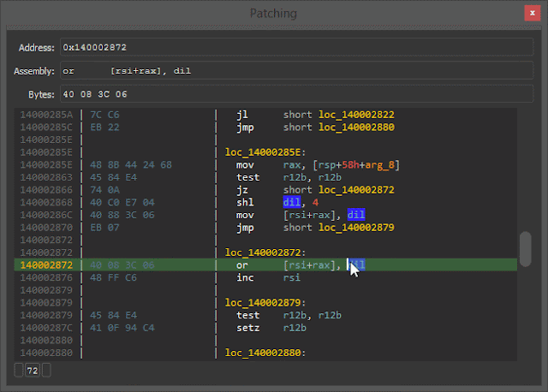The width and height of the screenshot is (548, 392).
Task: Select address 140002863
Action: [46, 177]
